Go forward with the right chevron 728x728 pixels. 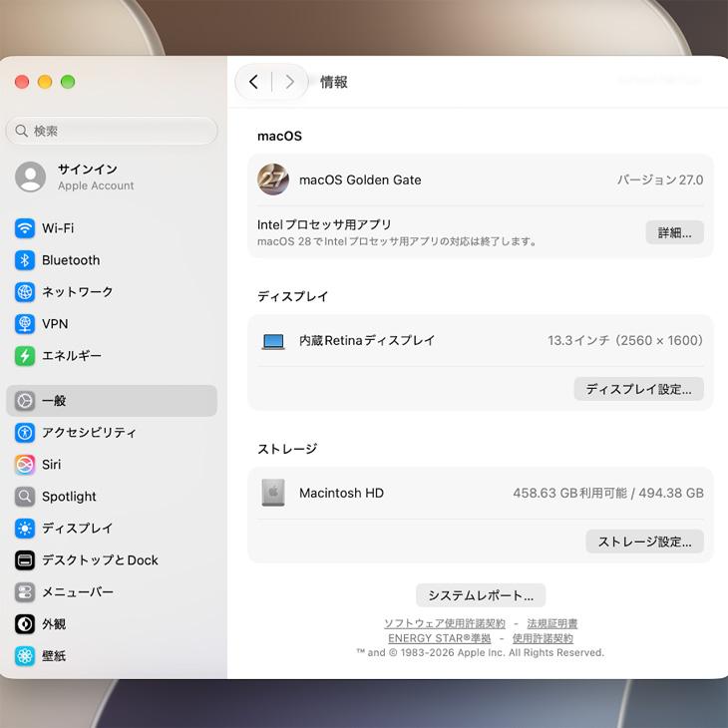(x=290, y=82)
